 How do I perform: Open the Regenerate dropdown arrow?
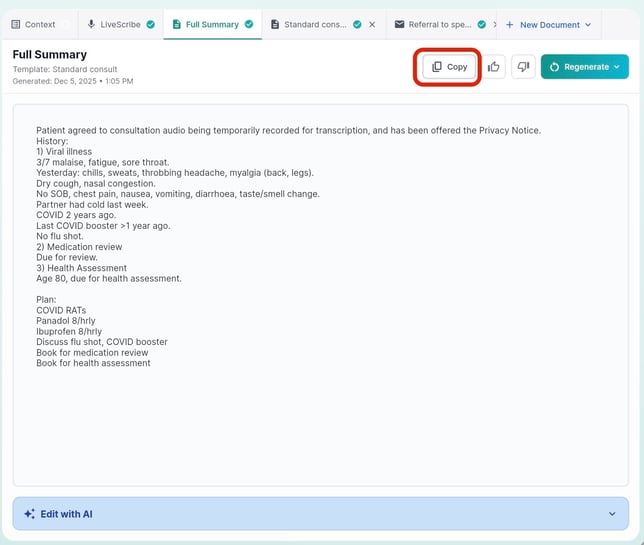pyautogui.click(x=617, y=67)
